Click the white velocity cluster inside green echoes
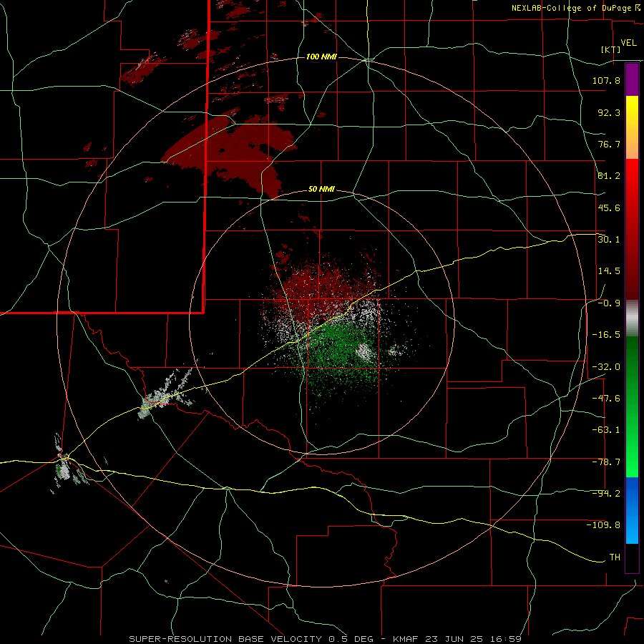Screen dimensions: 644x644 point(364,352)
